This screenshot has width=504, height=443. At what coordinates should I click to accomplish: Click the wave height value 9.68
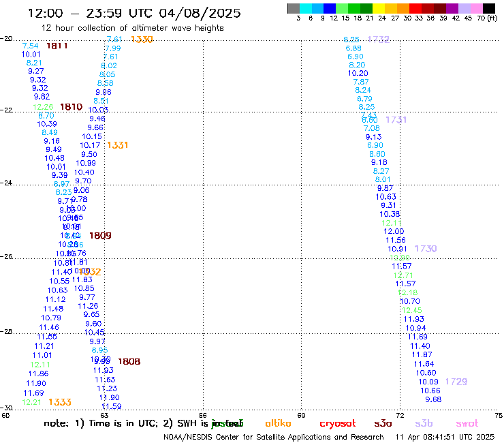[433, 399]
